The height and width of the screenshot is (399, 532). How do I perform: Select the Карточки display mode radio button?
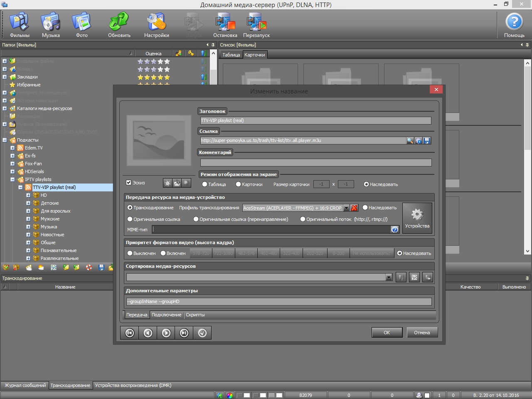click(x=239, y=184)
